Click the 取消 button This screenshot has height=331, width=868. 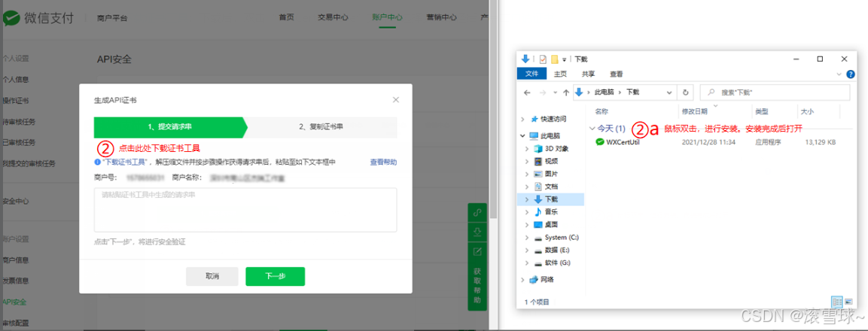(x=212, y=276)
